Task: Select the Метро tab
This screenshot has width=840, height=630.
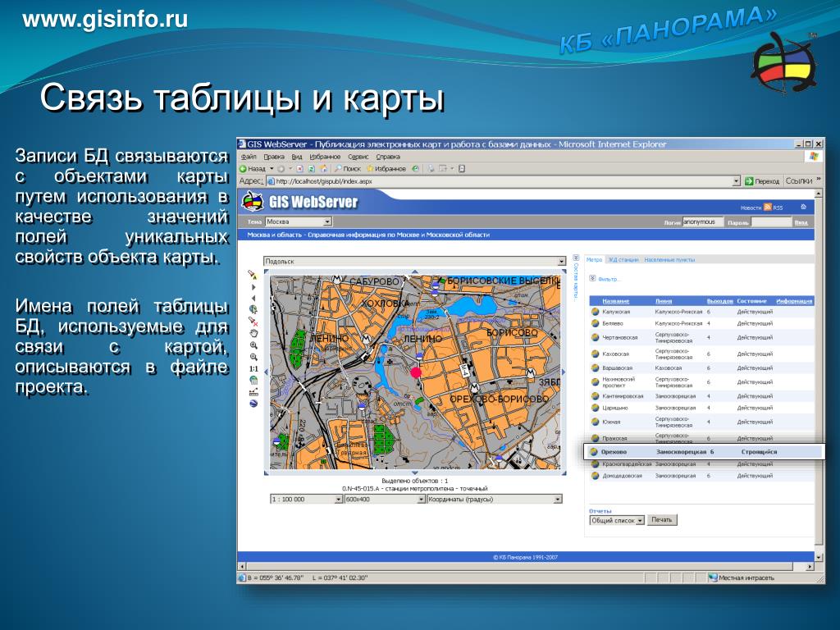Action: coord(594,259)
